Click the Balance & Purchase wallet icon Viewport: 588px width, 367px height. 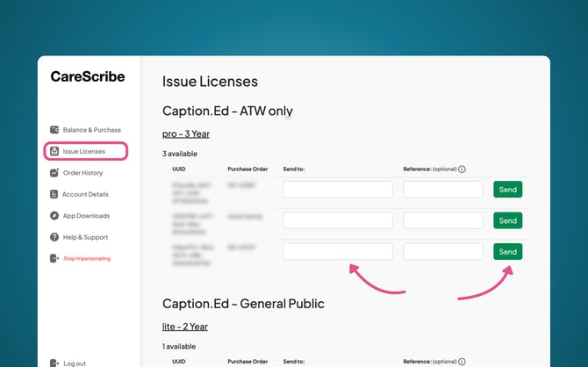tap(54, 130)
